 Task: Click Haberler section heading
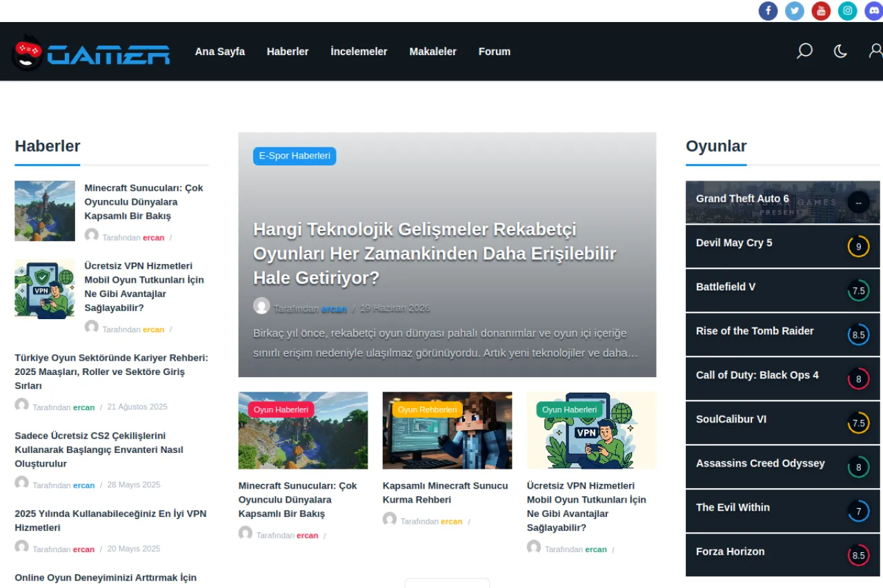[48, 146]
